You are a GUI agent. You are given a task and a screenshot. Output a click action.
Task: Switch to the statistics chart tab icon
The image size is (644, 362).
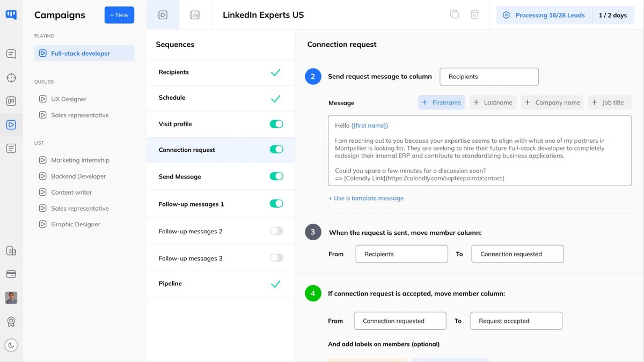(195, 15)
